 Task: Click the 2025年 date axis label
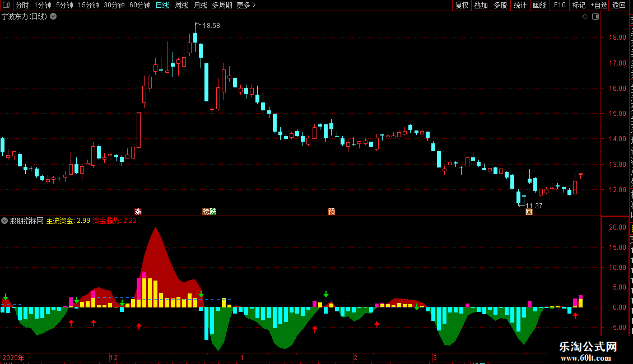coord(13,357)
